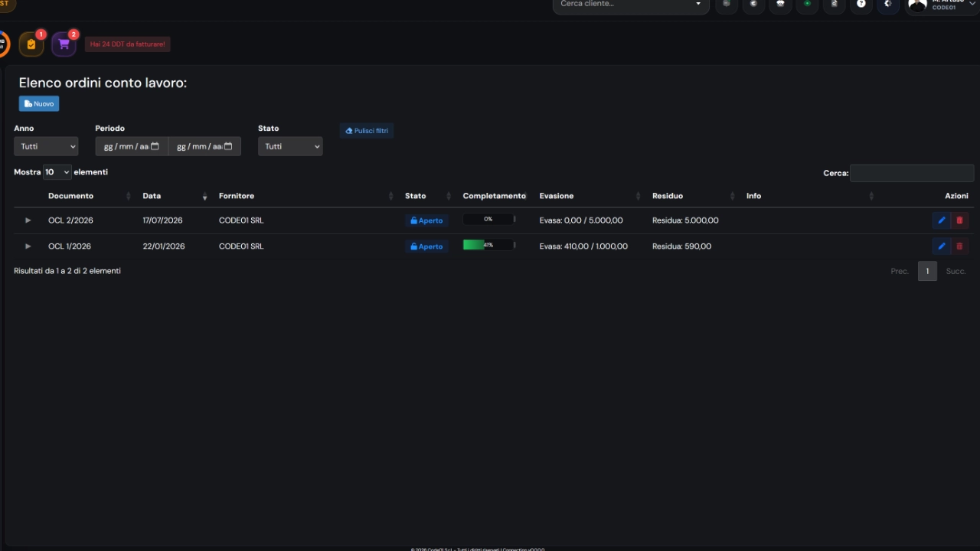This screenshot has height=551, width=980.
Task: Sort table by Documento column
Action: (x=89, y=196)
